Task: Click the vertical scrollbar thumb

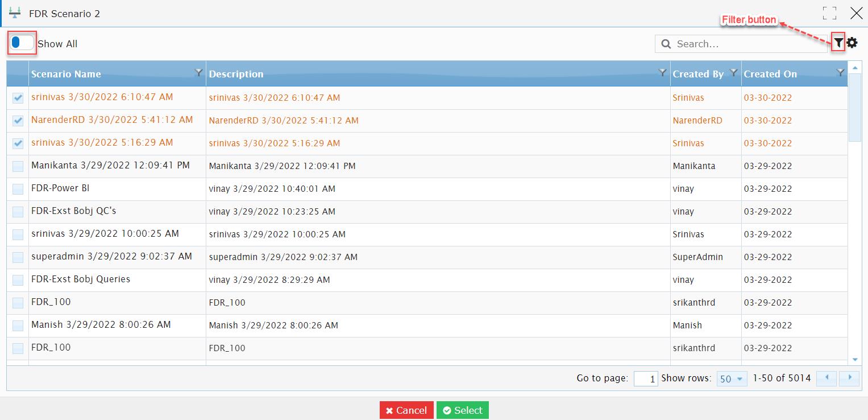Action: pos(855,108)
